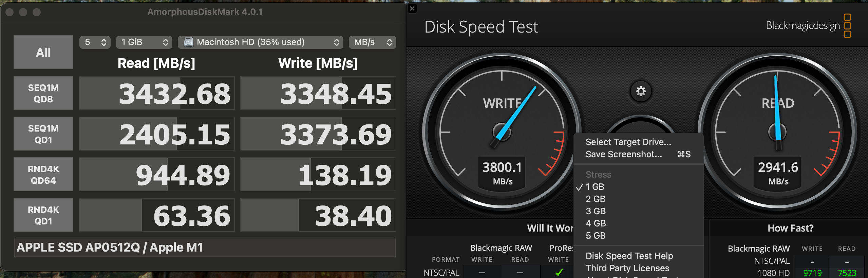Open the test count dropdown showing 5
The width and height of the screenshot is (868, 278).
click(x=95, y=42)
